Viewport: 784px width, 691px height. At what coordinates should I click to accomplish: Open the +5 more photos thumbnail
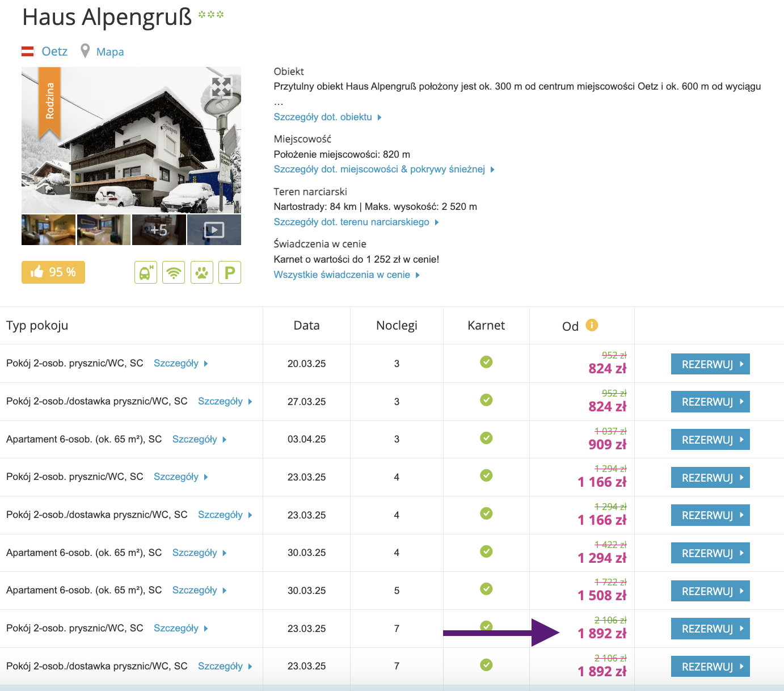coord(159,230)
